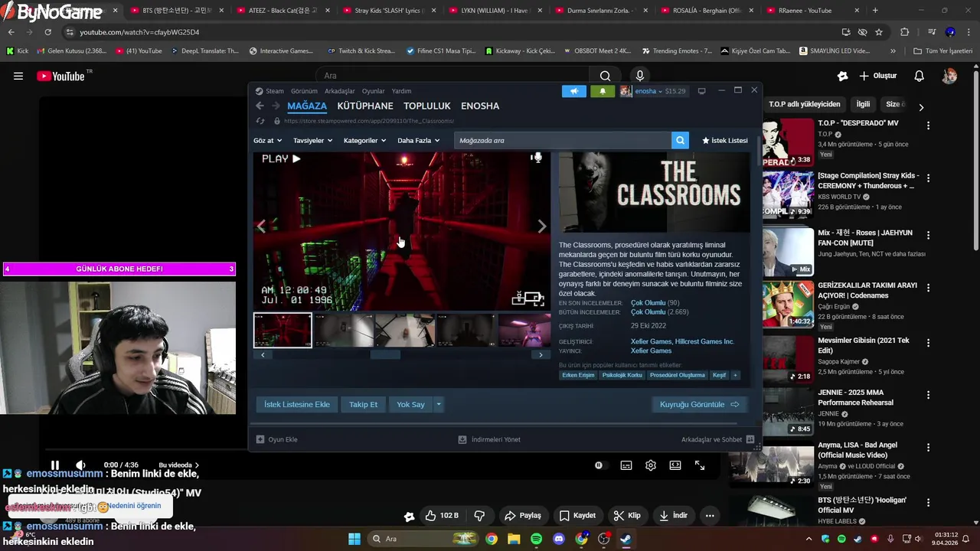Dislike the YouTube video
Viewport: 980px width, 551px height.
point(480,516)
